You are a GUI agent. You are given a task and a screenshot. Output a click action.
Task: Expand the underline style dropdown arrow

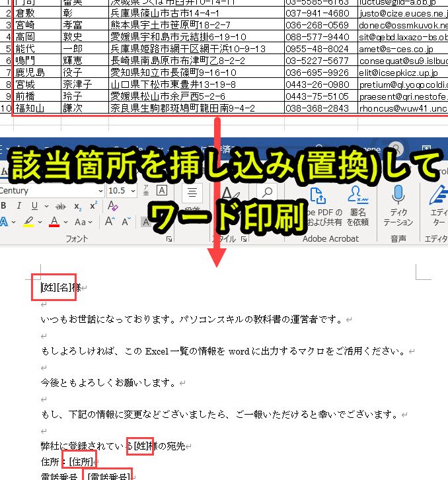pyautogui.click(x=46, y=206)
